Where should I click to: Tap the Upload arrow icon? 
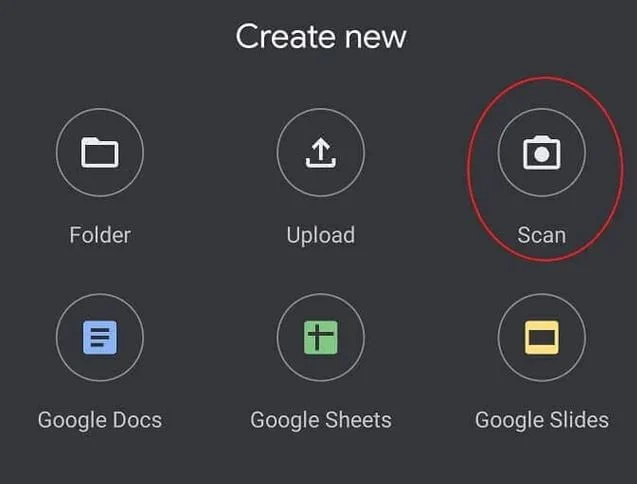click(321, 152)
